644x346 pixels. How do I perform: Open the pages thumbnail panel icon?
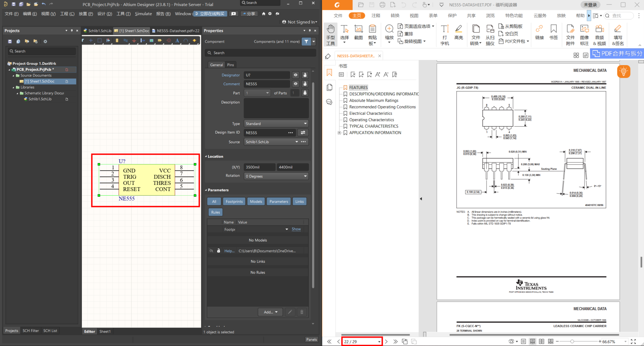click(329, 88)
